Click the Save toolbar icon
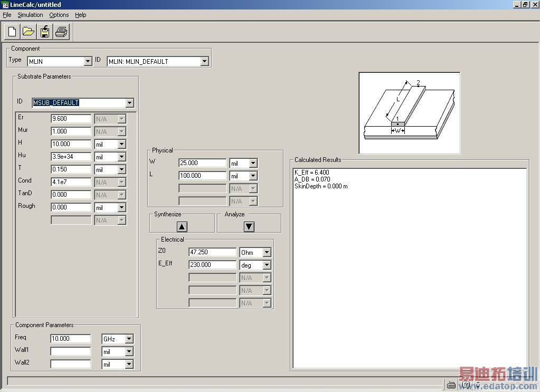This screenshot has width=540, height=392. point(45,32)
